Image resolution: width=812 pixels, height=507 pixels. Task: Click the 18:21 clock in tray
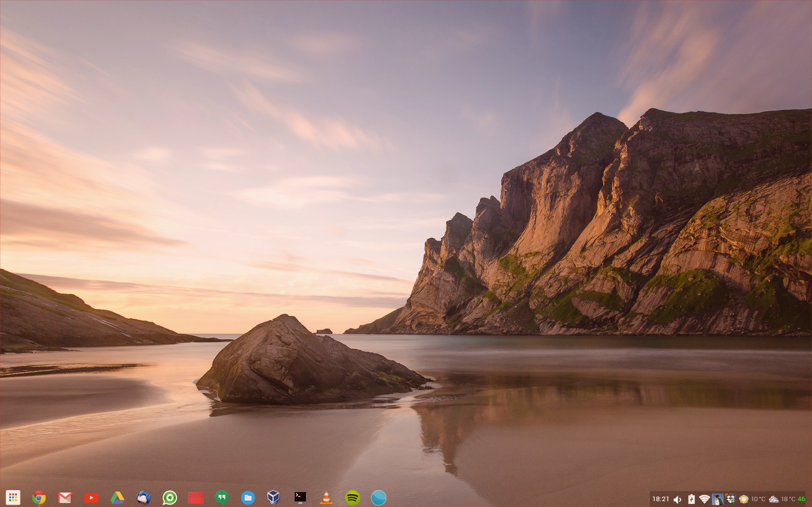[x=661, y=499]
